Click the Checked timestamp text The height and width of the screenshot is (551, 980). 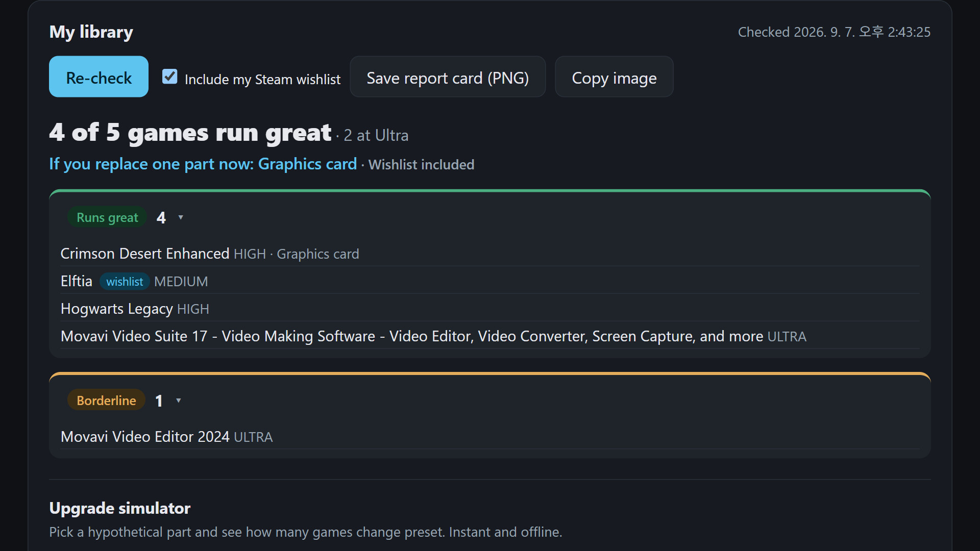point(834,32)
